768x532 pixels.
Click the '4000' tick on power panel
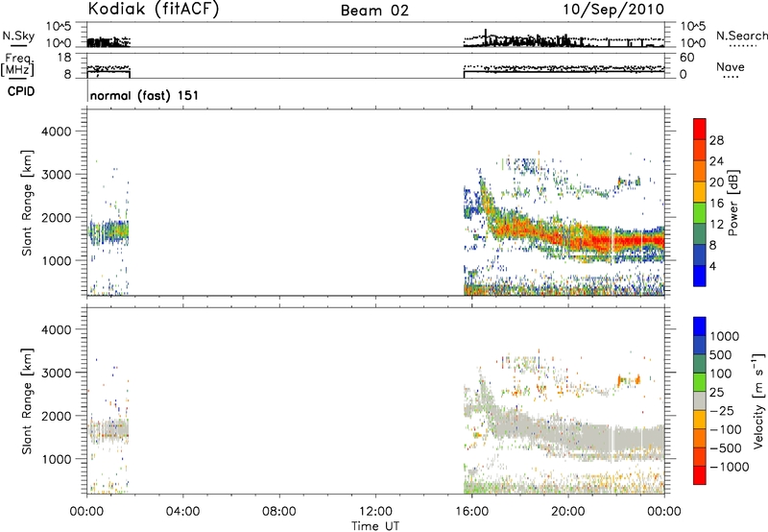click(56, 132)
